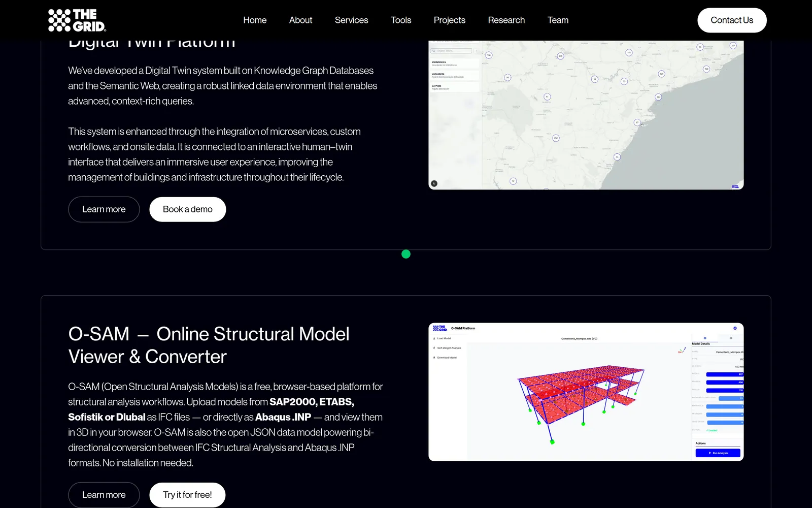Select the Joncadella asset card
The height and width of the screenshot is (508, 812).
pos(455,75)
